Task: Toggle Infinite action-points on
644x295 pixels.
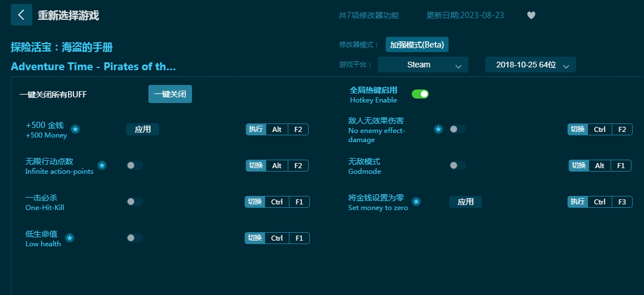Action: click(x=134, y=165)
